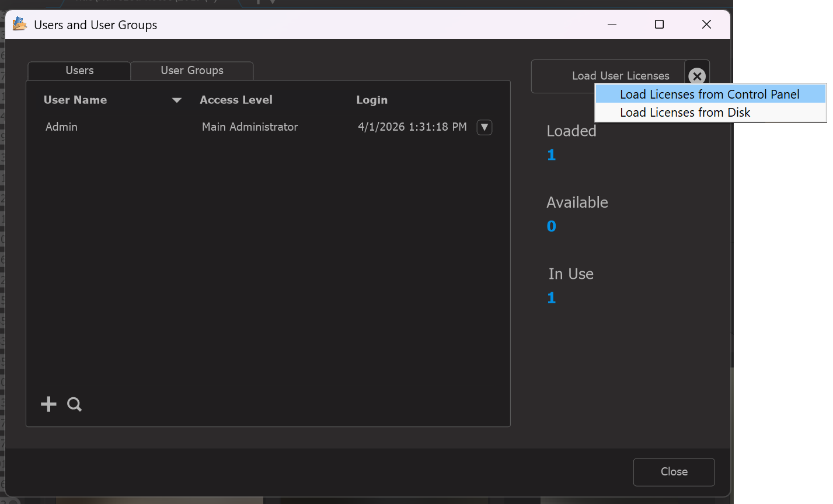Click the User Name sort arrow
Image resolution: width=833 pixels, height=504 pixels.
point(177,100)
